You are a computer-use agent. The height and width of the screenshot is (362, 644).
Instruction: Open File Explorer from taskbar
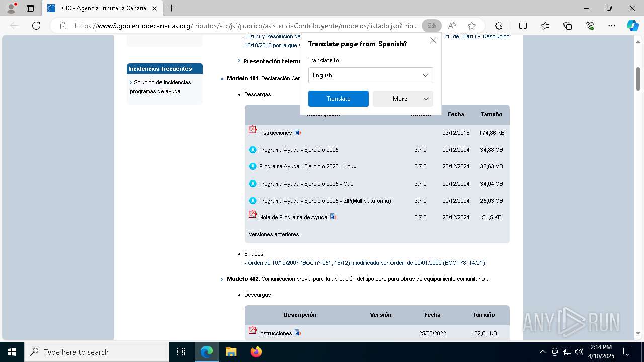click(231, 352)
